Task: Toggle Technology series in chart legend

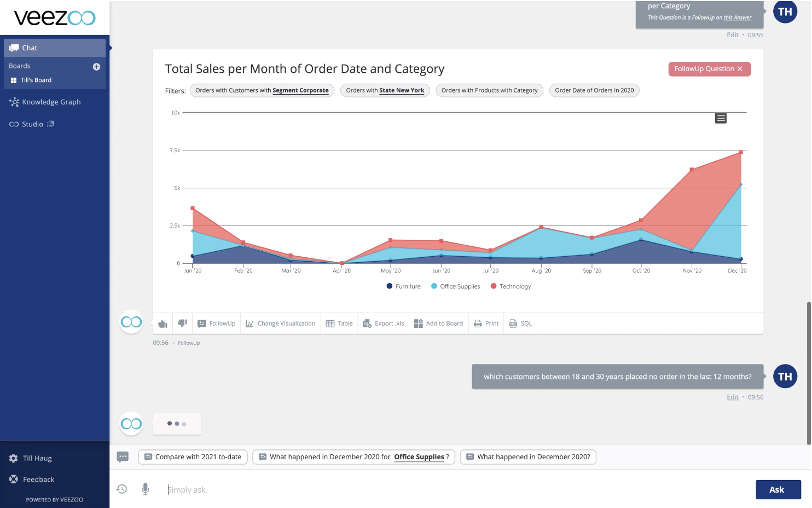Action: (511, 286)
